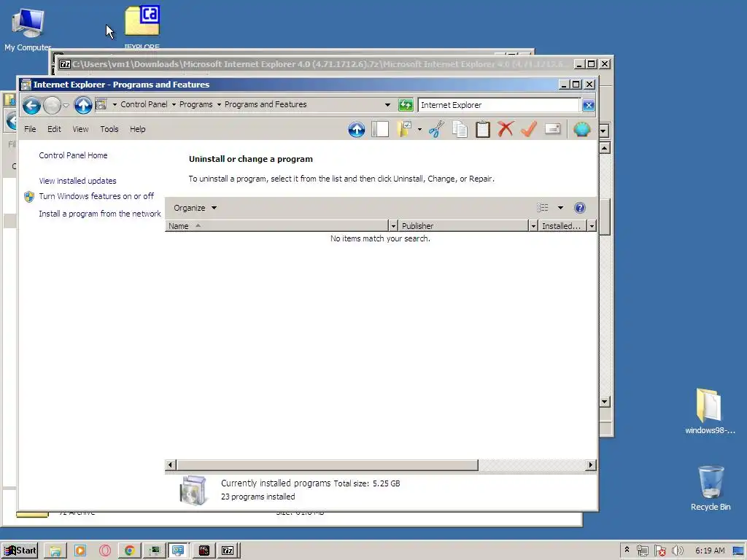Show hidden tray icons arrow
Screen dimensions: 747x560
627,550
